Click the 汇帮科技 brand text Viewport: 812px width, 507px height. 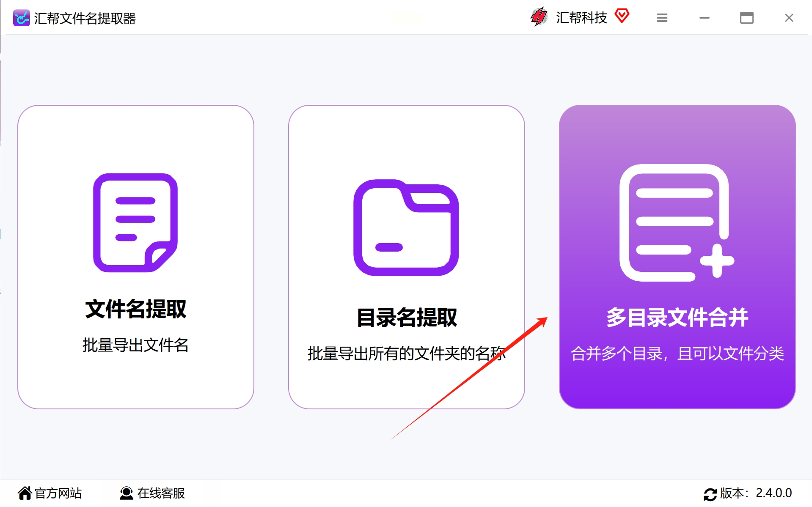582,18
